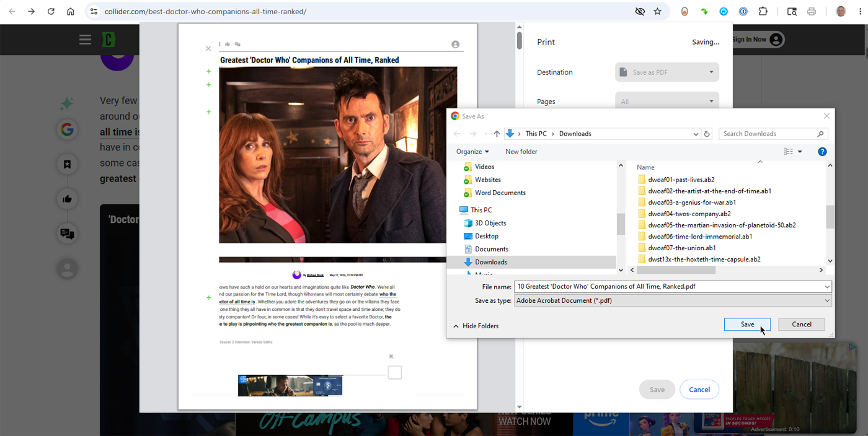Screen dimensions: 868x436
Task: Click navigation pane scrollbar thumb
Action: (621, 224)
